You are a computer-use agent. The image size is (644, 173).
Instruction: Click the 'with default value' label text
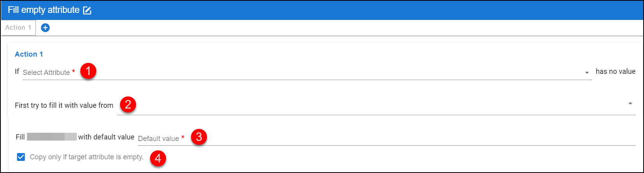[x=106, y=137]
